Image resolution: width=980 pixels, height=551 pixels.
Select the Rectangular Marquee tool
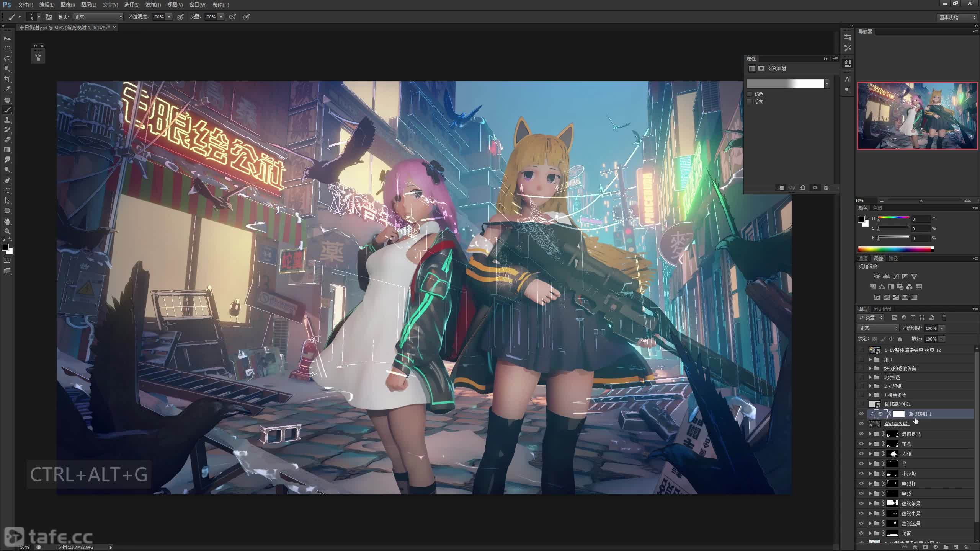coord(7,49)
